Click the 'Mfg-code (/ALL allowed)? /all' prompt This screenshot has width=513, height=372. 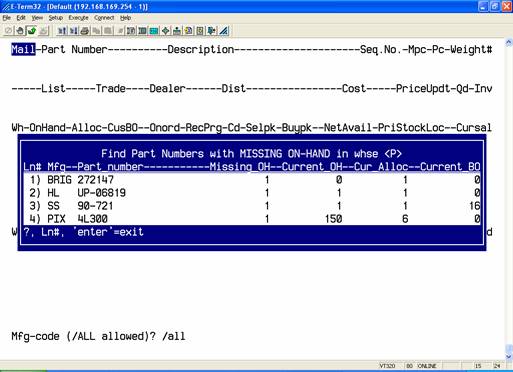(98, 336)
